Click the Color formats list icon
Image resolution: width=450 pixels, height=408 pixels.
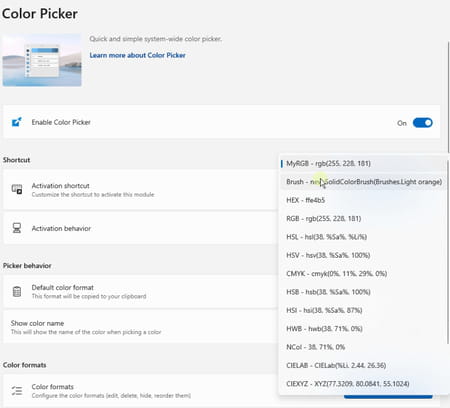click(17, 390)
